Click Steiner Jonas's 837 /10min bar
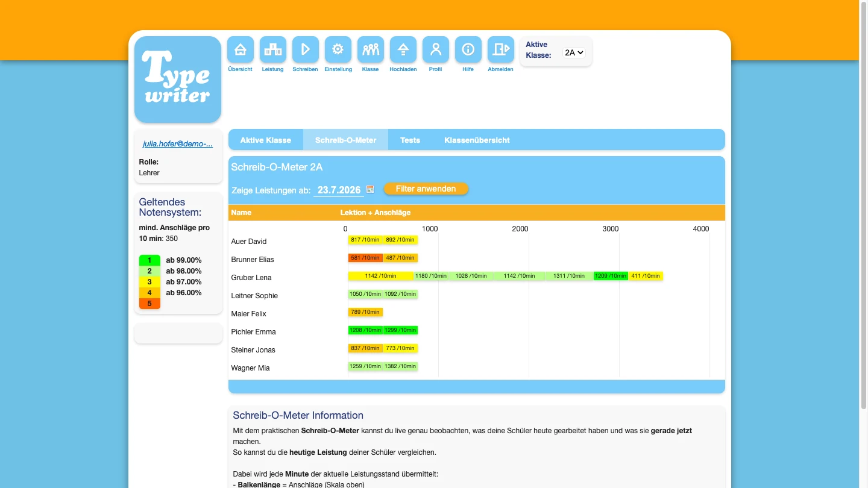The image size is (868, 488). [x=365, y=348]
